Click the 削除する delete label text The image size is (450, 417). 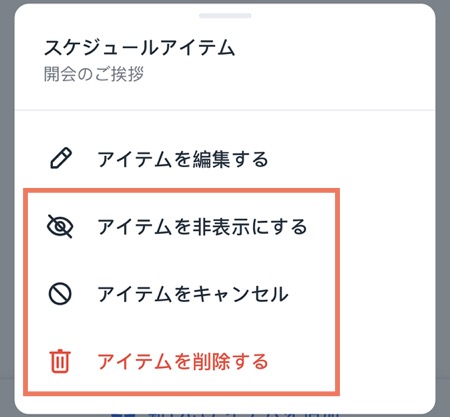(231, 361)
